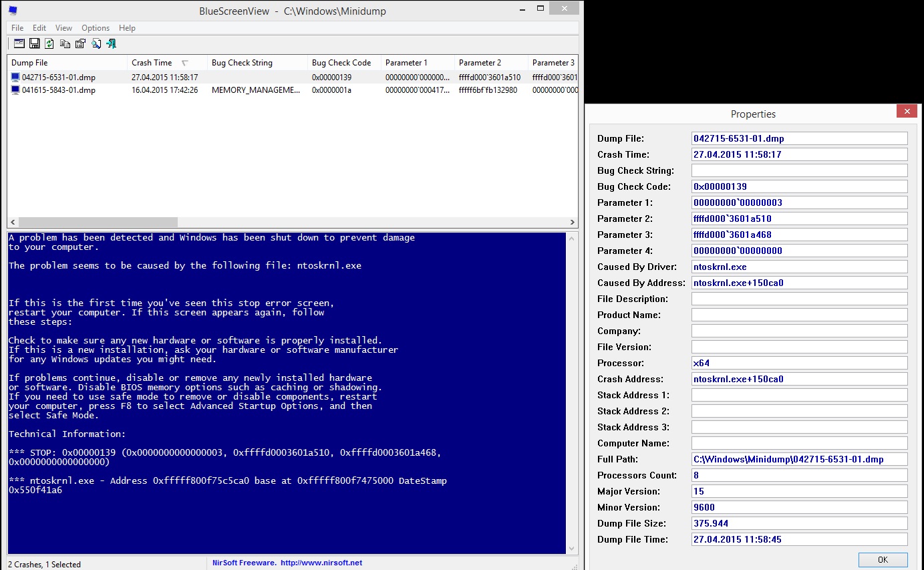924x570 pixels.
Task: Click the Parameter 3 field in Properties
Action: click(x=800, y=235)
